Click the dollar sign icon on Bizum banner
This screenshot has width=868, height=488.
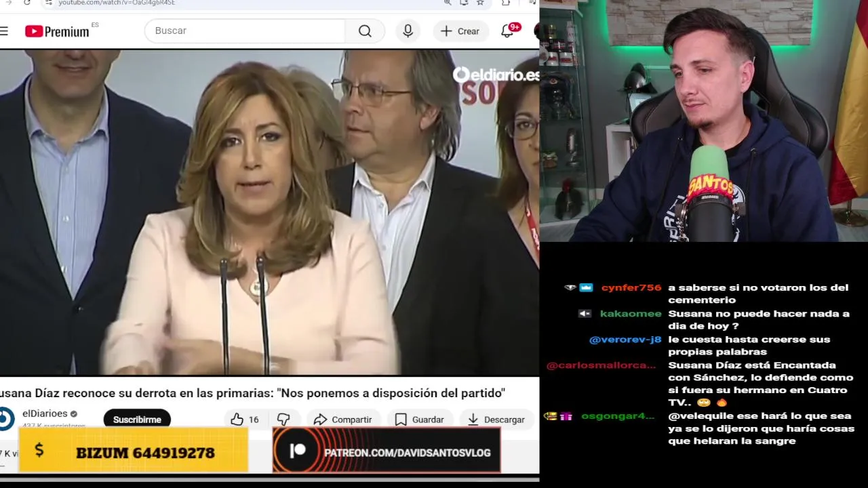coord(39,450)
